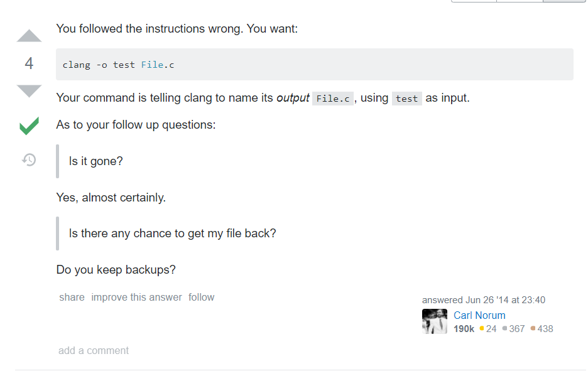The height and width of the screenshot is (376, 588).
Task: Follow this answer via the follow link
Action: click(202, 298)
